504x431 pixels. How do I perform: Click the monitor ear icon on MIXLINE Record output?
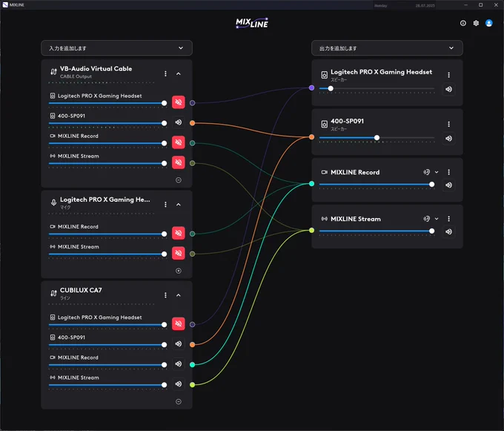[426, 172]
